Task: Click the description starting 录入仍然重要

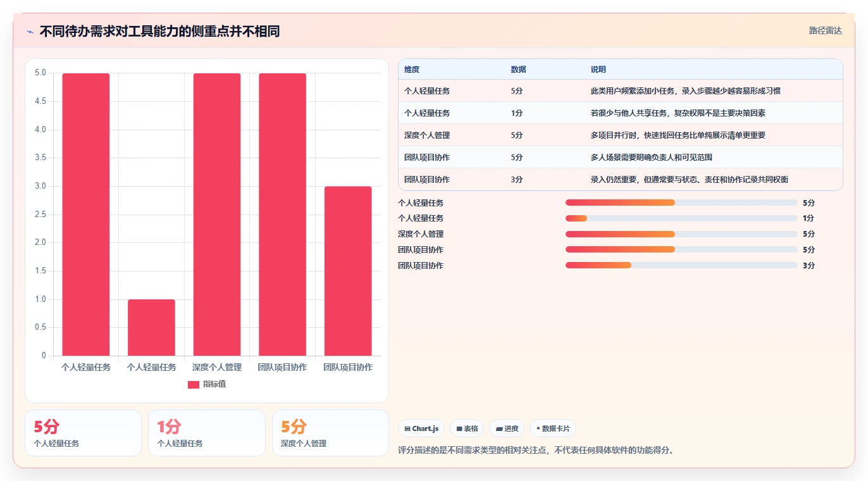Action: [x=689, y=180]
